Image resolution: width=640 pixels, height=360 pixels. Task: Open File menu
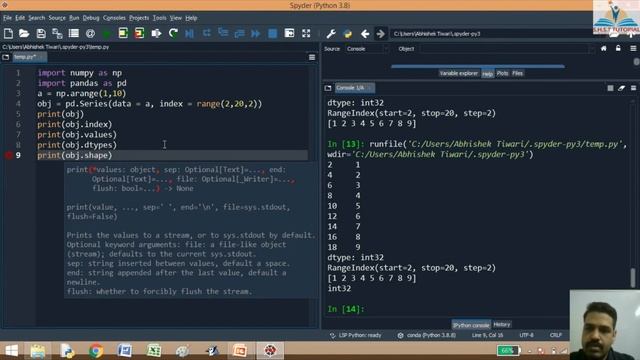[7, 18]
